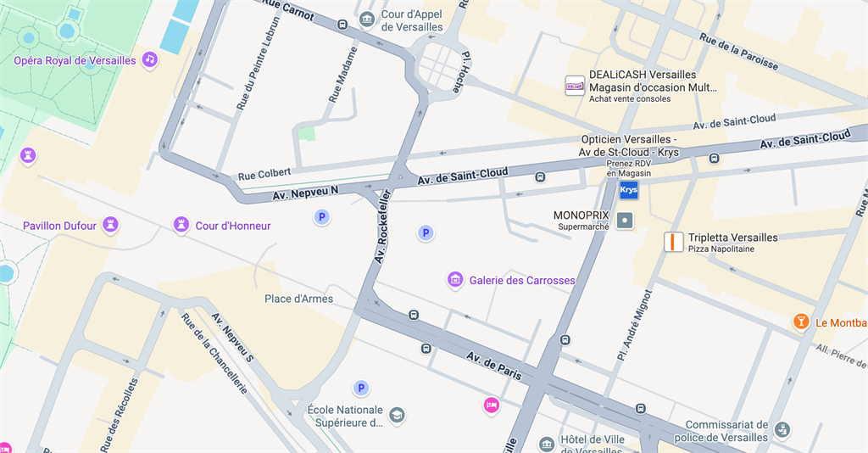Screen dimensions: 868x453
Task: Select the Cour d'Appel de Versailles marker
Action: (366, 20)
